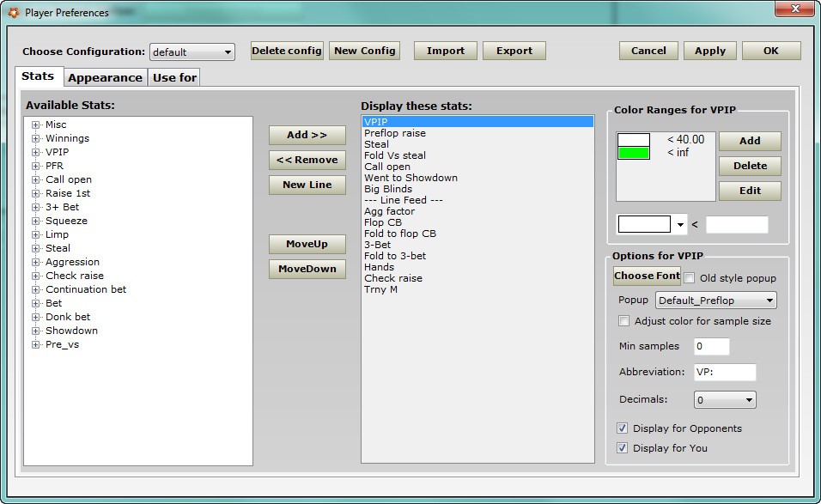821x504 pixels.
Task: Select the white < 40.00 color swatch
Action: click(x=634, y=140)
